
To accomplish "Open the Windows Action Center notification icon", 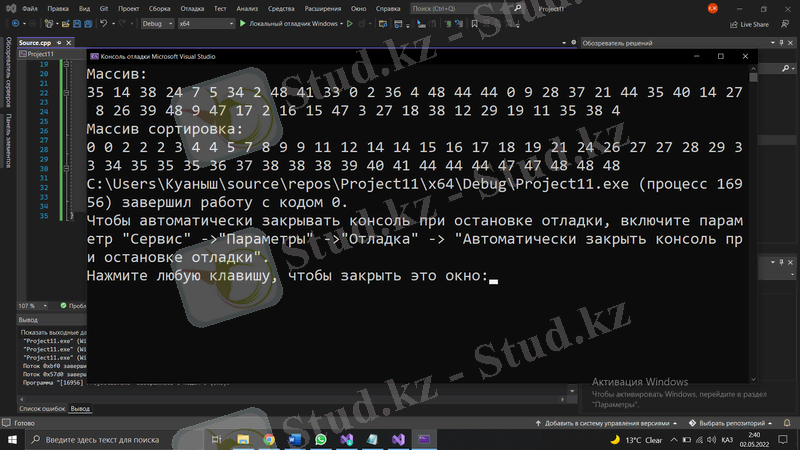I will tap(783, 439).
